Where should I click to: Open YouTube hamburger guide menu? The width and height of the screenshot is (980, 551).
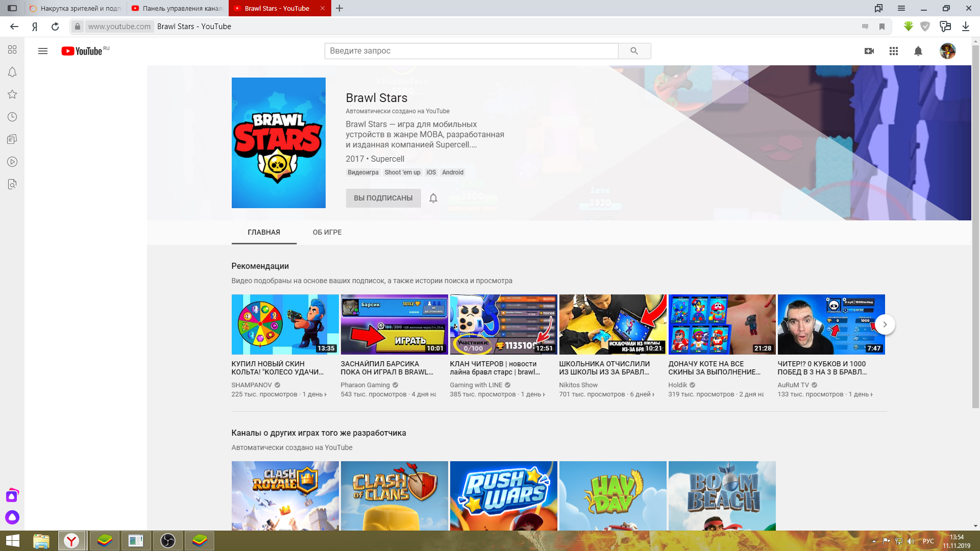click(43, 51)
